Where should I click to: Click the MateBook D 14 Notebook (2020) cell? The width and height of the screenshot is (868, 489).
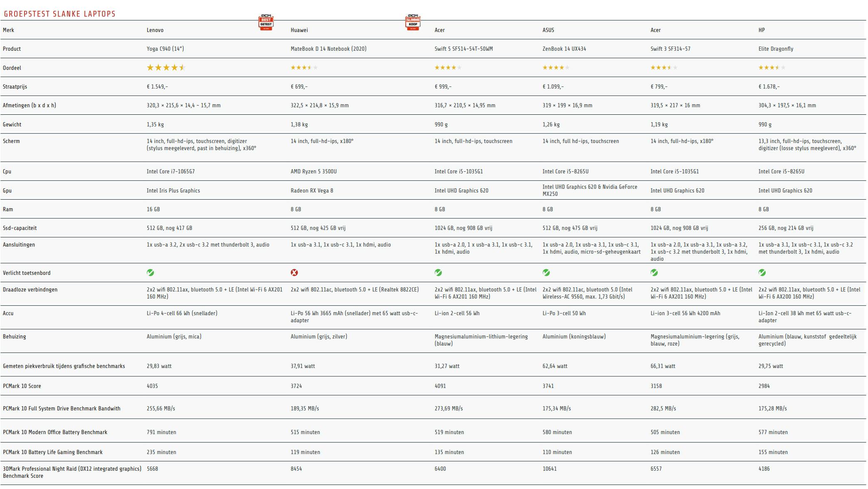click(328, 49)
